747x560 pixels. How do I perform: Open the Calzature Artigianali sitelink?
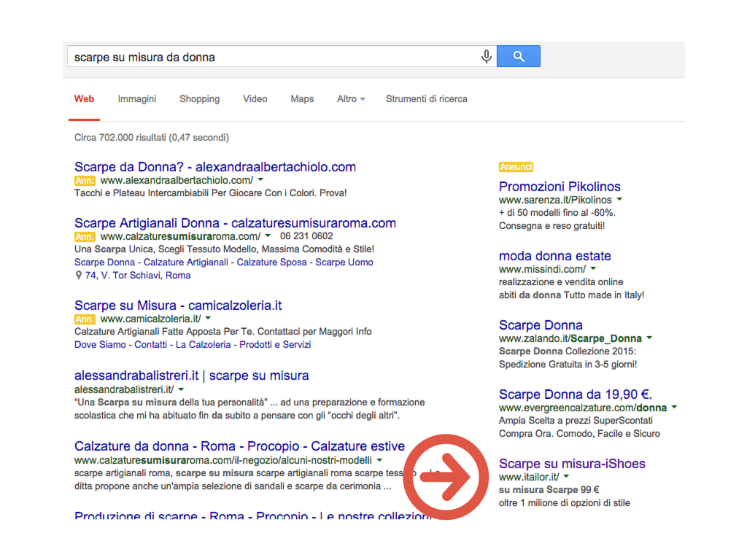186,262
